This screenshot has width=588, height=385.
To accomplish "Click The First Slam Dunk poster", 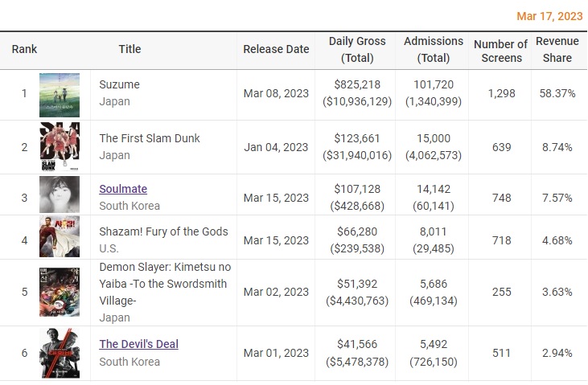I will [60, 147].
